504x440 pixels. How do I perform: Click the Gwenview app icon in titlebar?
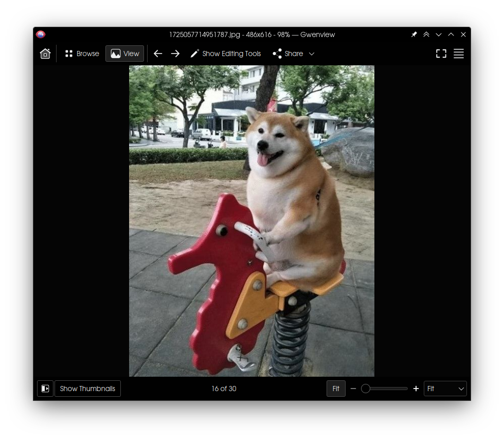click(41, 34)
